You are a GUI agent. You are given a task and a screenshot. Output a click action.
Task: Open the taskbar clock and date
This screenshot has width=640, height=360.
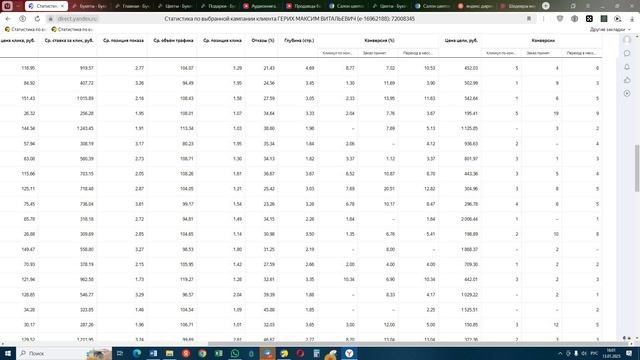coord(611,353)
